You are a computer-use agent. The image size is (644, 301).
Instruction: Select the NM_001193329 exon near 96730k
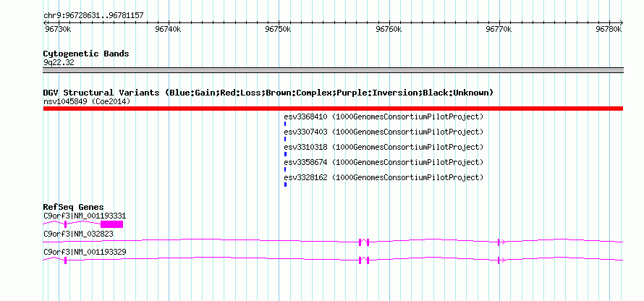(x=65, y=260)
